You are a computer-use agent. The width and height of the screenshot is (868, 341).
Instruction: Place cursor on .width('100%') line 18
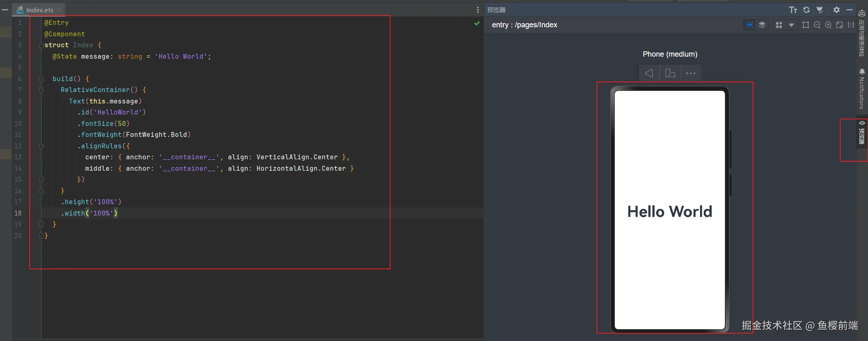coord(89,213)
